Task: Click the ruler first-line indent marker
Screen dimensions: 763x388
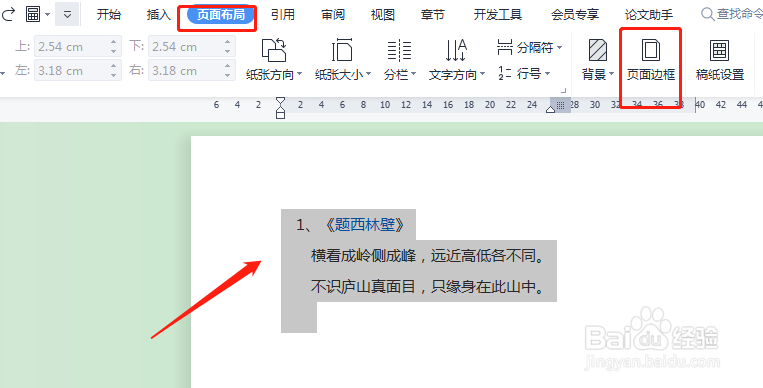Action: tap(280, 102)
